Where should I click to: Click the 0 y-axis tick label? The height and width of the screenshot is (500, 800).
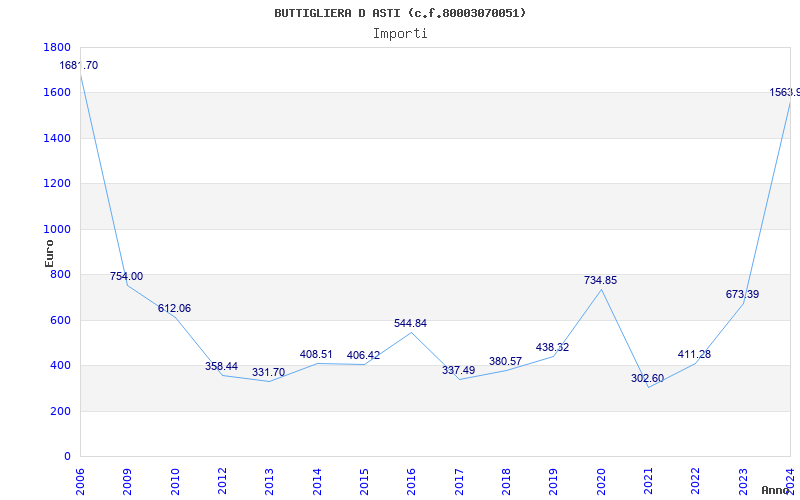(67, 457)
